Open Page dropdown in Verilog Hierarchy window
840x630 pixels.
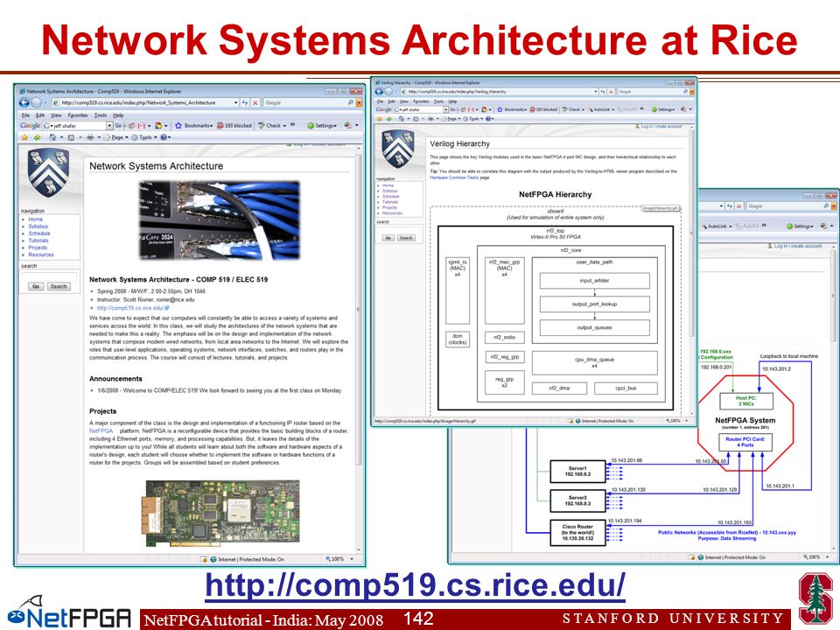[x=451, y=119]
